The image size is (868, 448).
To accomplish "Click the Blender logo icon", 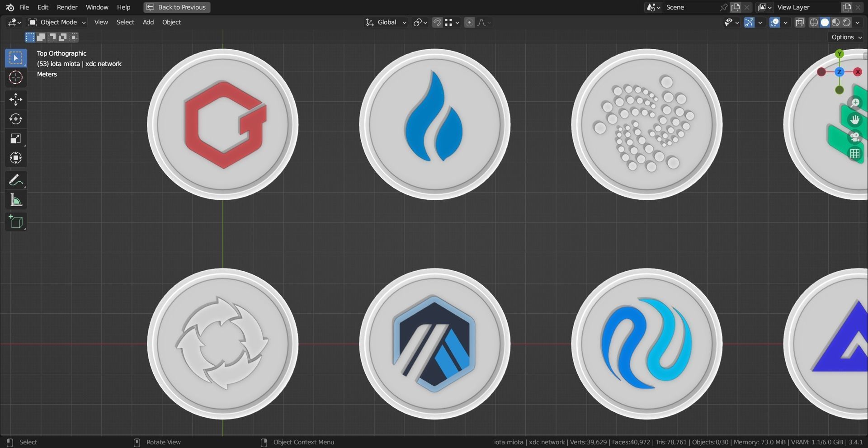I will point(10,7).
